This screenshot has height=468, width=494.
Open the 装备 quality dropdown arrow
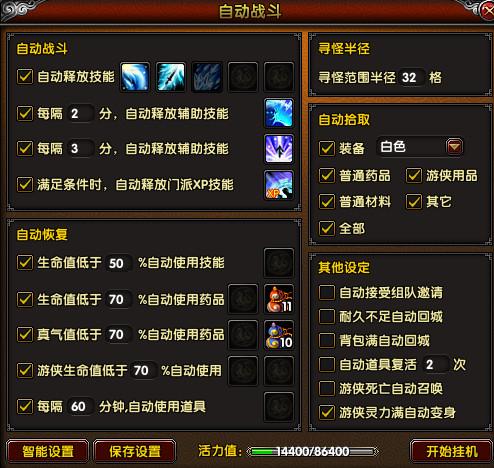[x=454, y=147]
